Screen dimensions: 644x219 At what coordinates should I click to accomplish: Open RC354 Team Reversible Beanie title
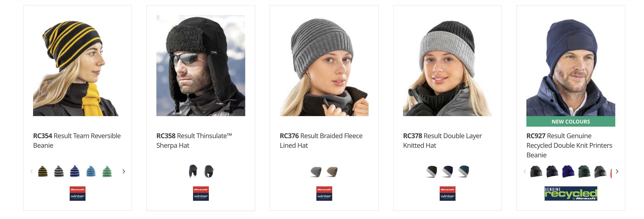pyautogui.click(x=77, y=140)
